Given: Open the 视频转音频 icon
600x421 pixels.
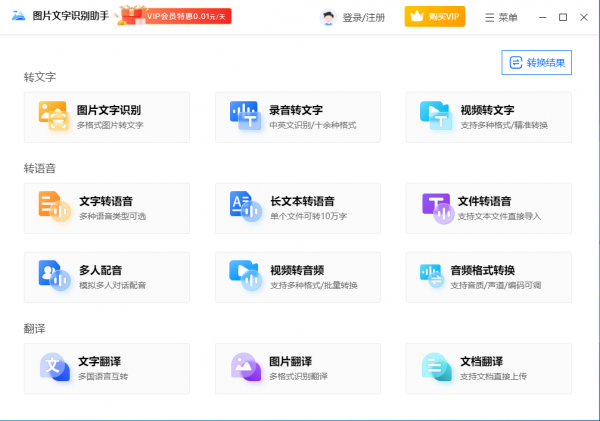Looking at the screenshot, I should (x=244, y=277).
